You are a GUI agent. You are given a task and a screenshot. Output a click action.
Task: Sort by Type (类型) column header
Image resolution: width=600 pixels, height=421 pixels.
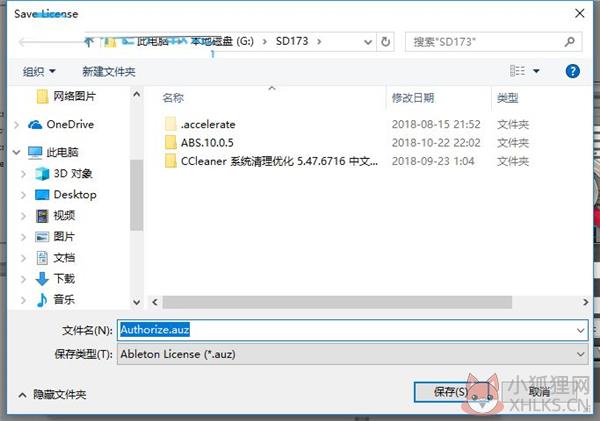507,98
